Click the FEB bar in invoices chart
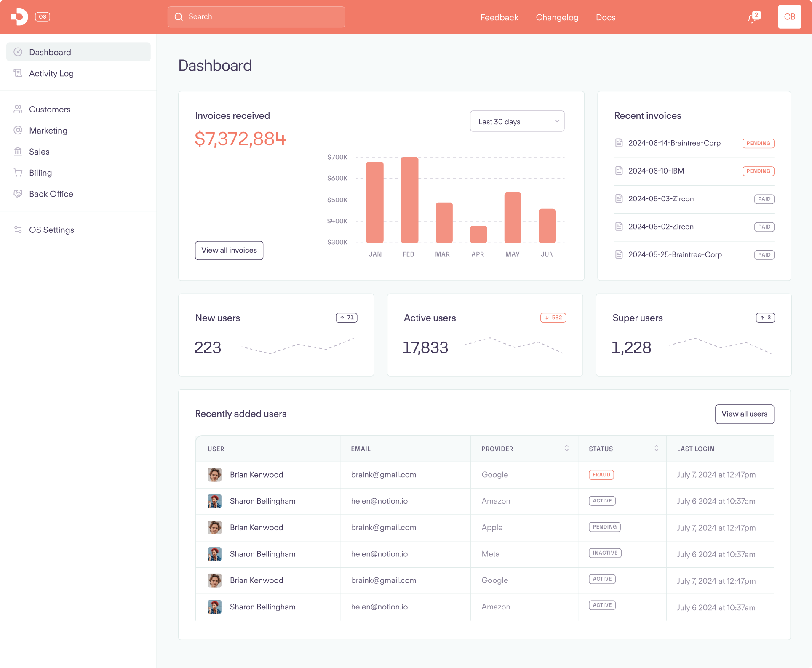 point(409,200)
